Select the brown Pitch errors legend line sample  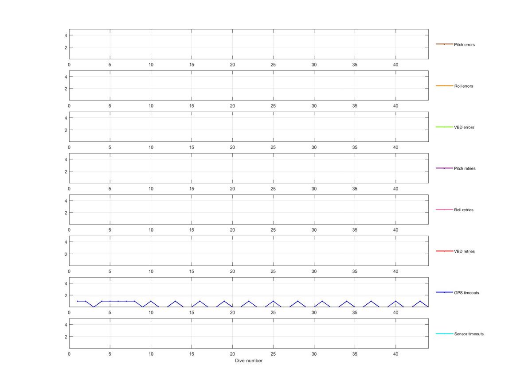point(444,44)
